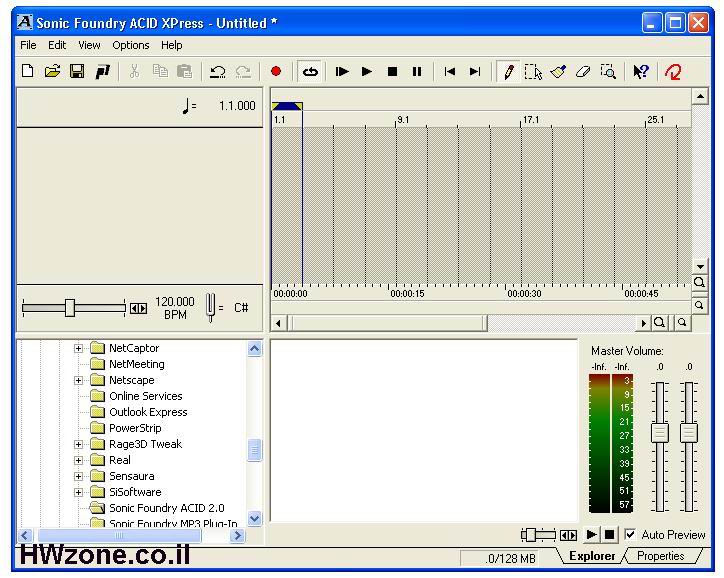Click the right Master Volume fader
The height and width of the screenshot is (578, 724).
coord(688,433)
